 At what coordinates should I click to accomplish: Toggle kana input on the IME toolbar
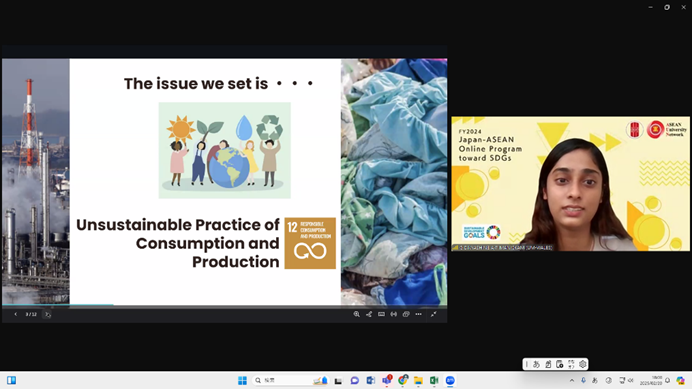point(571,364)
